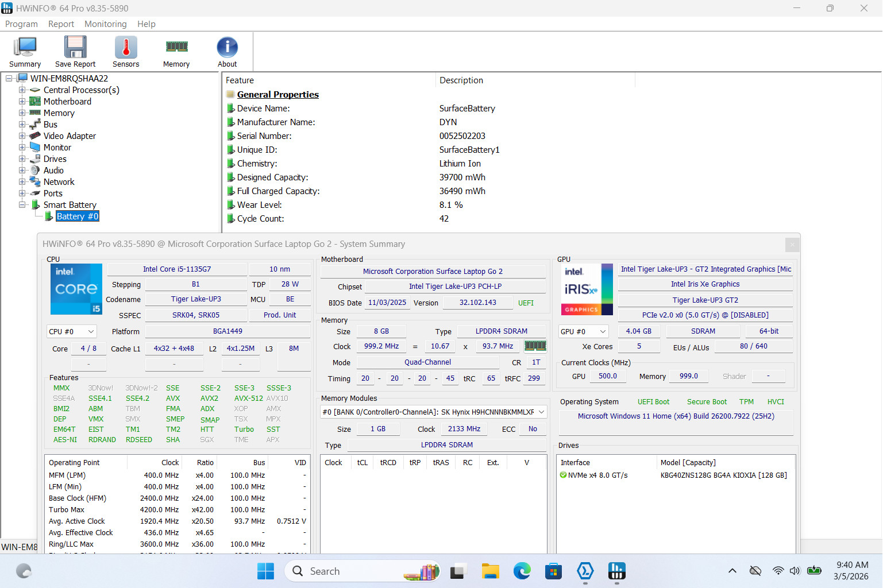Image resolution: width=883 pixels, height=588 pixels.
Task: Click the Windows taskbar Search box
Action: click(x=363, y=571)
